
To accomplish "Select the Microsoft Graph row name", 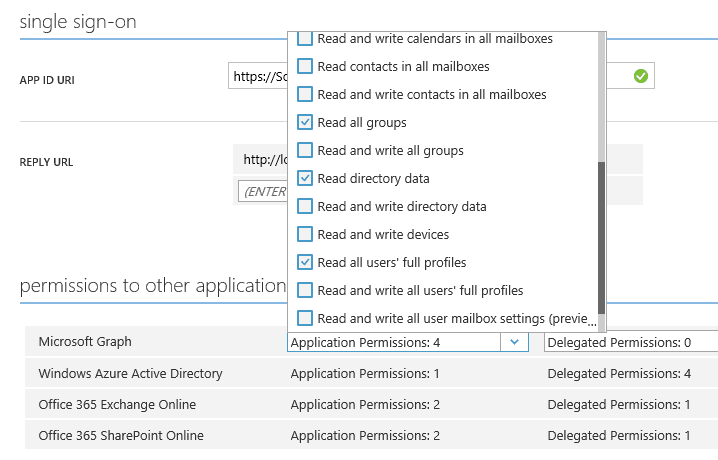I will (85, 342).
